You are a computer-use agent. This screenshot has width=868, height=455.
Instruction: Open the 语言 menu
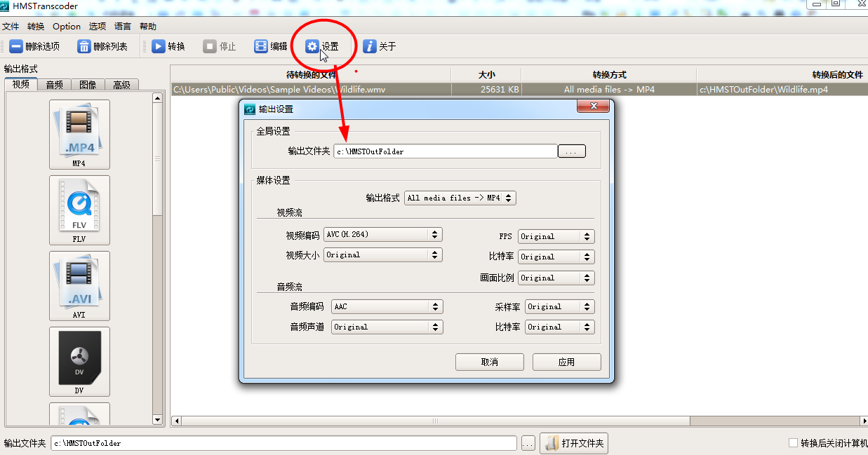pyautogui.click(x=123, y=27)
